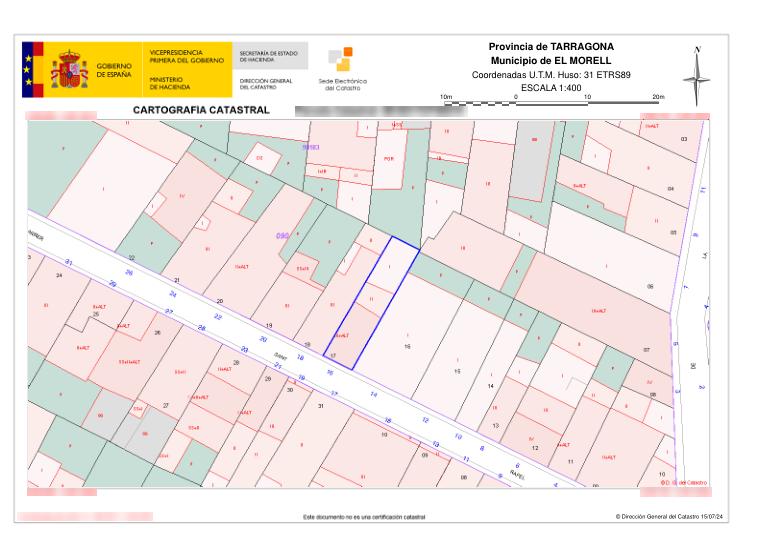Click the Gobierno de España text label

113,70
